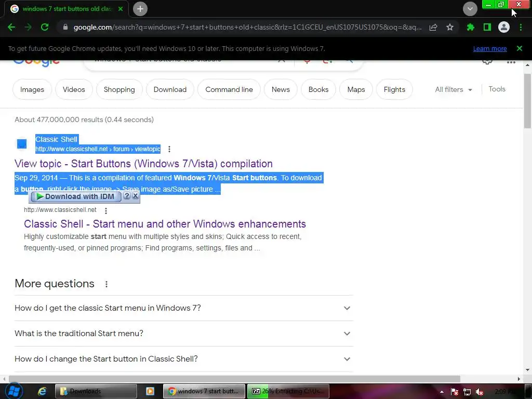Bookmark this page with the star icon
The height and width of the screenshot is (399, 532).
pos(450,27)
